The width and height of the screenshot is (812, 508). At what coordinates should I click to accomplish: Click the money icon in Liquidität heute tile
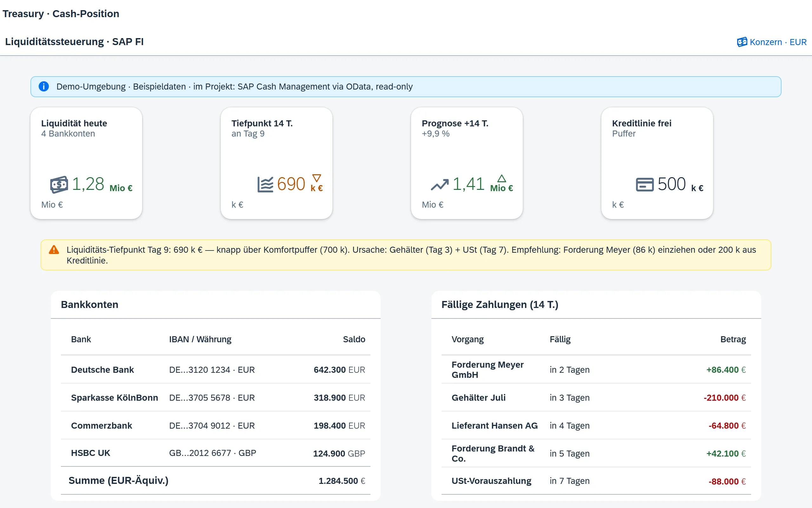pyautogui.click(x=59, y=184)
